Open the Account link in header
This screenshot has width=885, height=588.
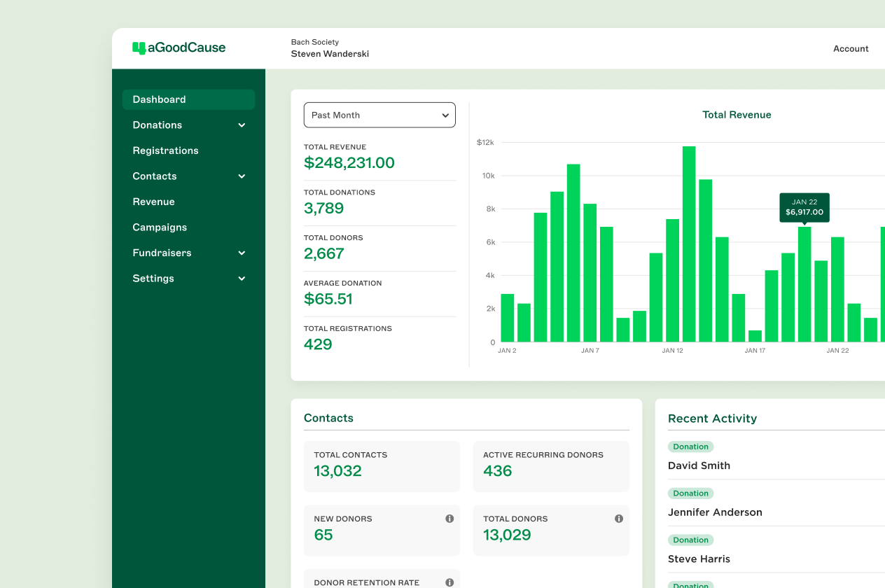tap(851, 48)
